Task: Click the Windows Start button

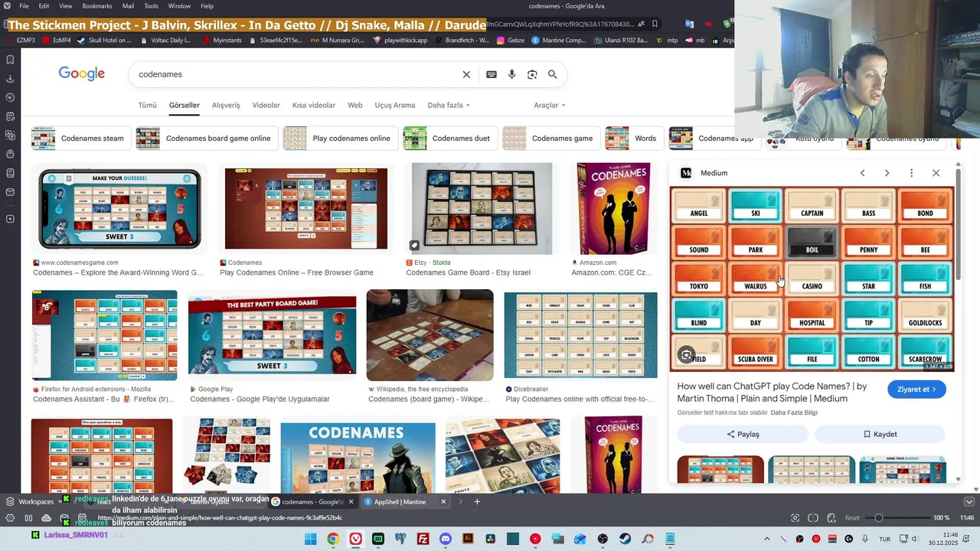Action: (x=310, y=539)
